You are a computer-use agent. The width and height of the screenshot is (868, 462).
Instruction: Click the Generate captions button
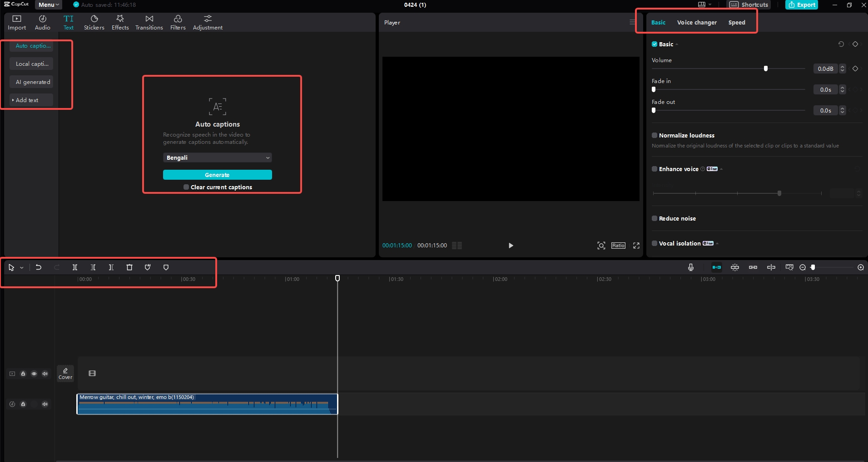(217, 175)
